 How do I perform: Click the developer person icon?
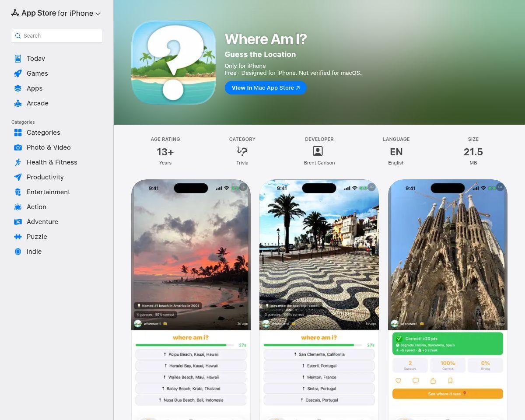(x=318, y=151)
